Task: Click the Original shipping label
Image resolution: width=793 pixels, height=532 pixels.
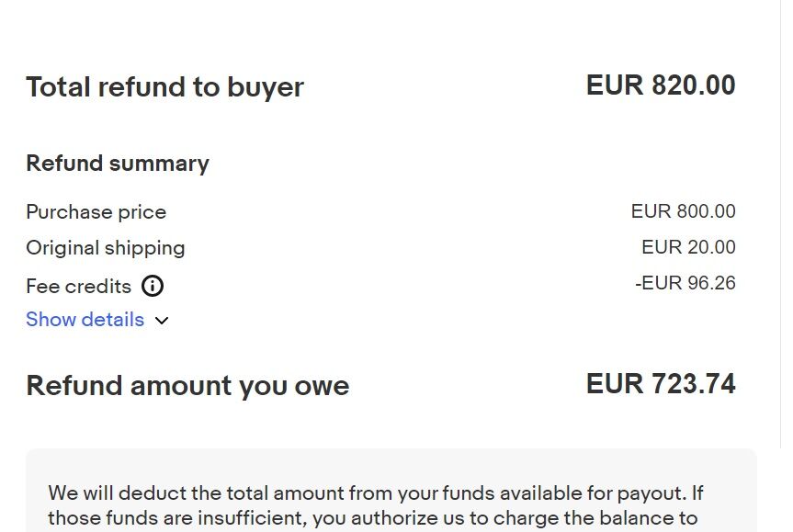Action: (x=105, y=248)
